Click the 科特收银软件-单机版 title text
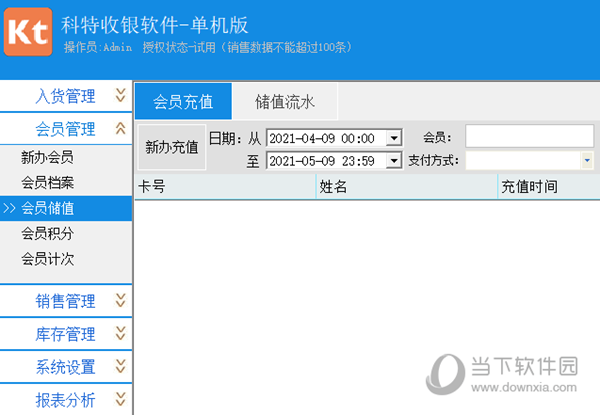The image size is (600, 415). click(x=155, y=25)
